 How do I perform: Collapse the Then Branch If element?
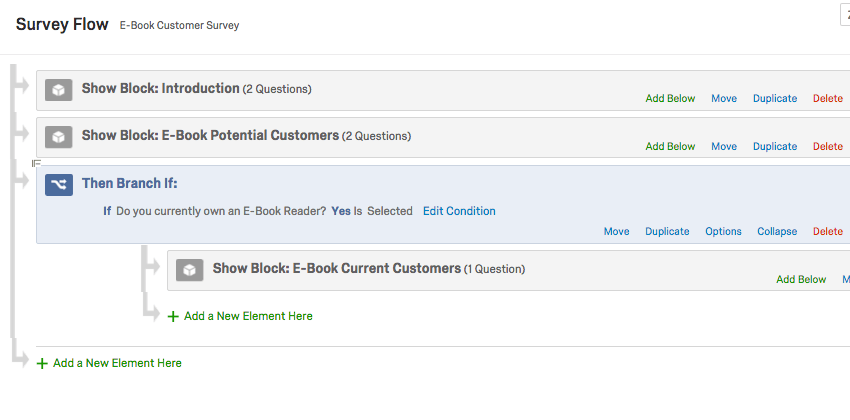777,231
